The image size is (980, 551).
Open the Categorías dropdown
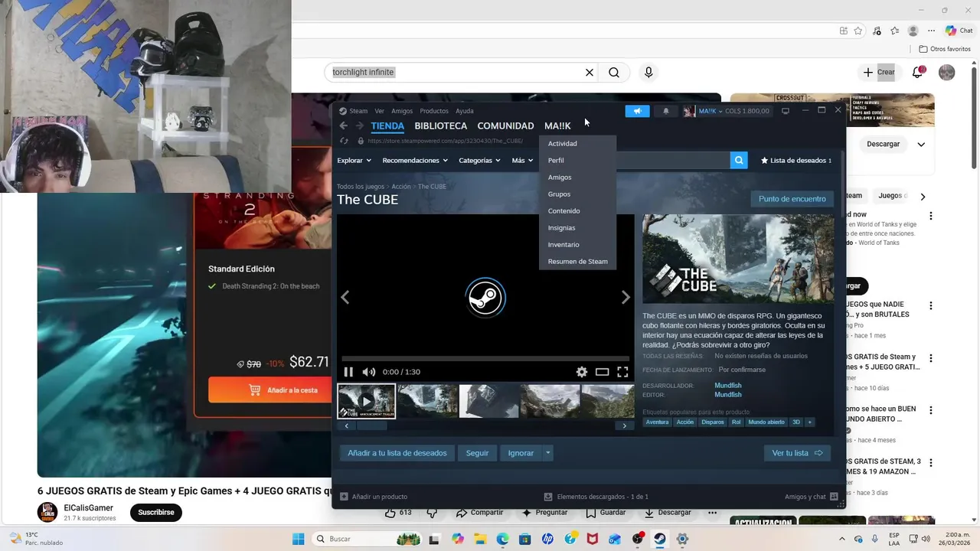coord(479,161)
